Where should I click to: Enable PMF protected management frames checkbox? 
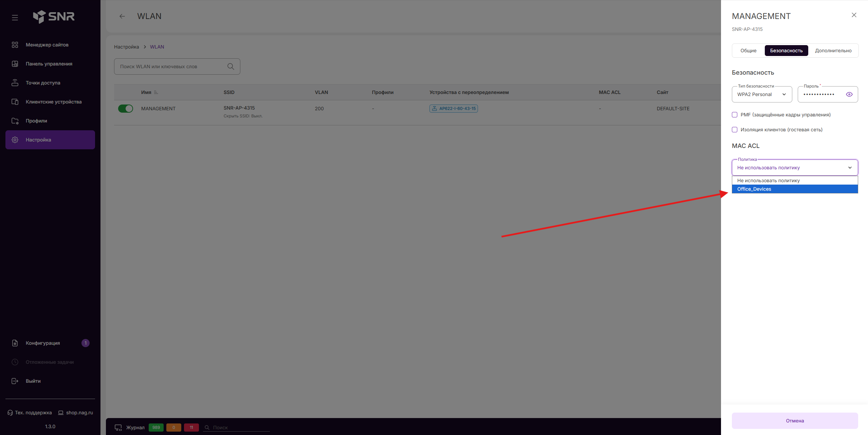coord(735,115)
